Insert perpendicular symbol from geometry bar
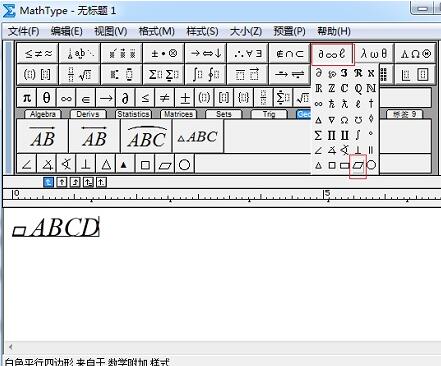Screen dimensions: 441x366 coord(86,164)
